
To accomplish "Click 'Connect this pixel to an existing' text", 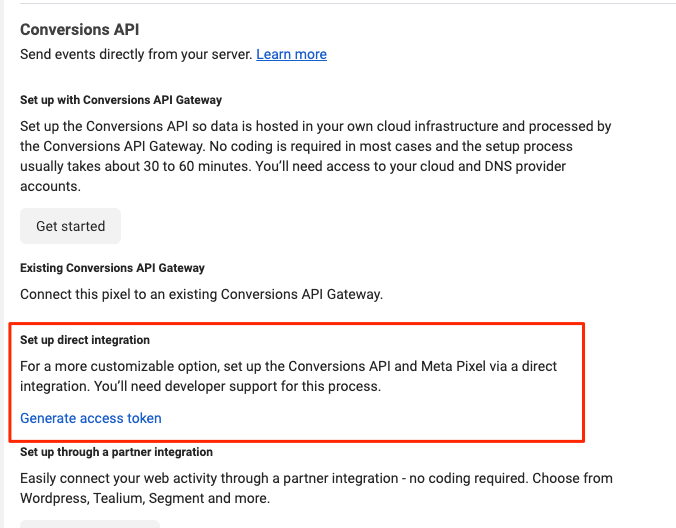I will click(119, 294).
